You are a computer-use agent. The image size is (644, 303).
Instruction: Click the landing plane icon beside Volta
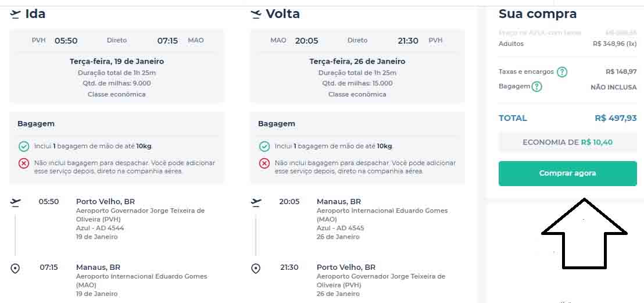click(256, 14)
